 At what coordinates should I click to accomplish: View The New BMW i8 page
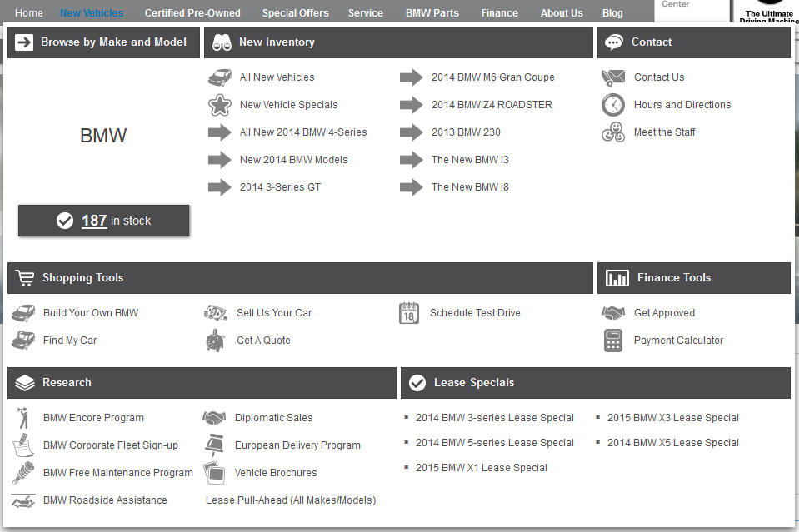[x=470, y=187]
